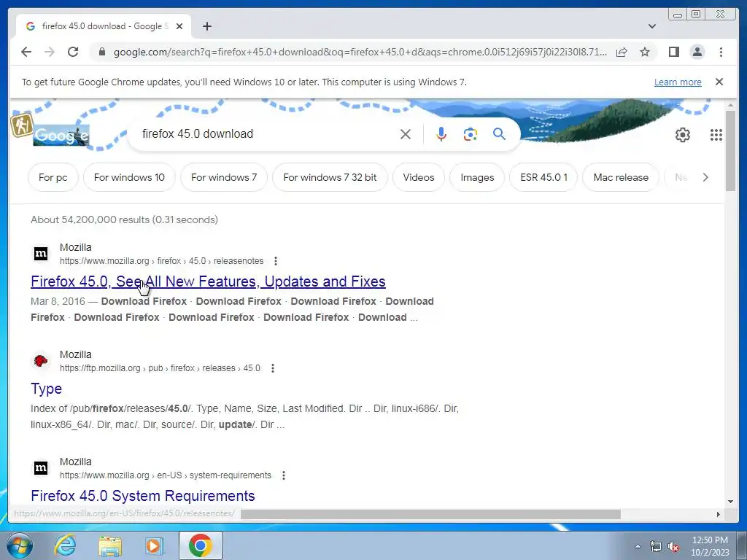The image size is (747, 560).
Task: Click the forward navigation arrow
Action: pos(50,52)
